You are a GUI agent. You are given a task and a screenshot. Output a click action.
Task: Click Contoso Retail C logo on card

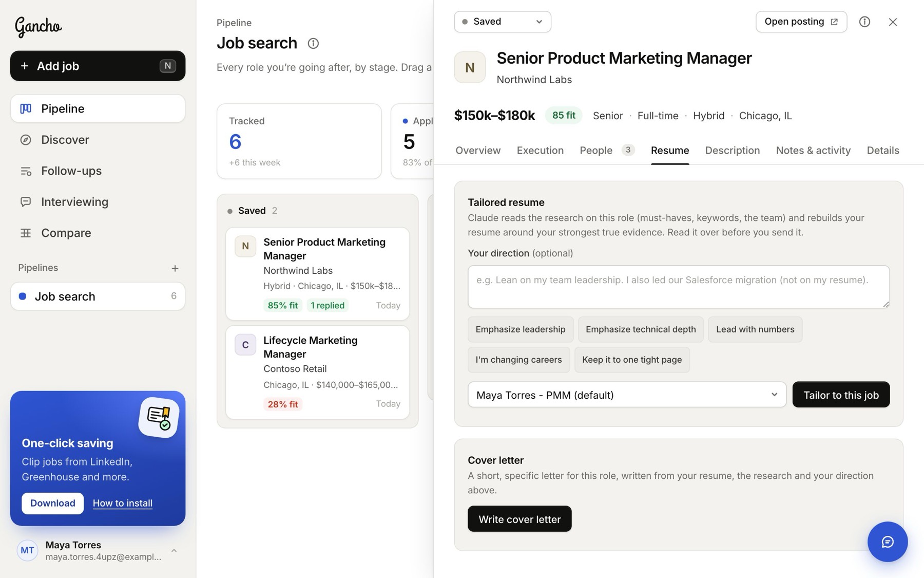(245, 345)
